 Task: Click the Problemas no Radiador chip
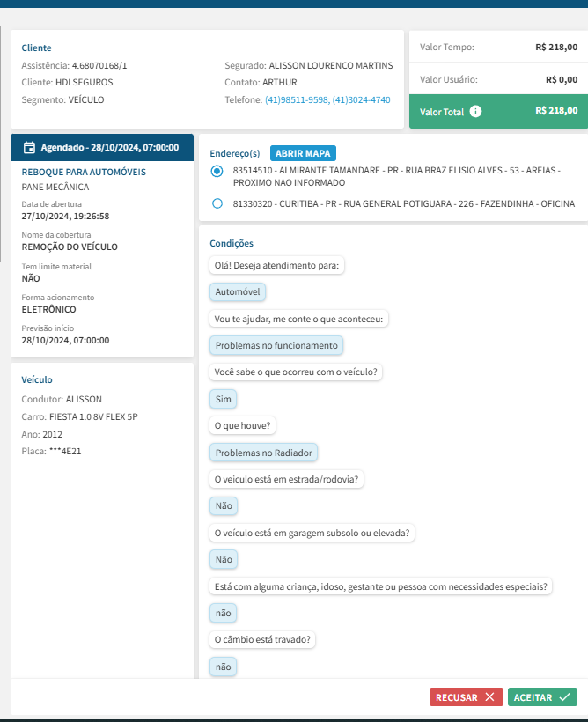(264, 453)
